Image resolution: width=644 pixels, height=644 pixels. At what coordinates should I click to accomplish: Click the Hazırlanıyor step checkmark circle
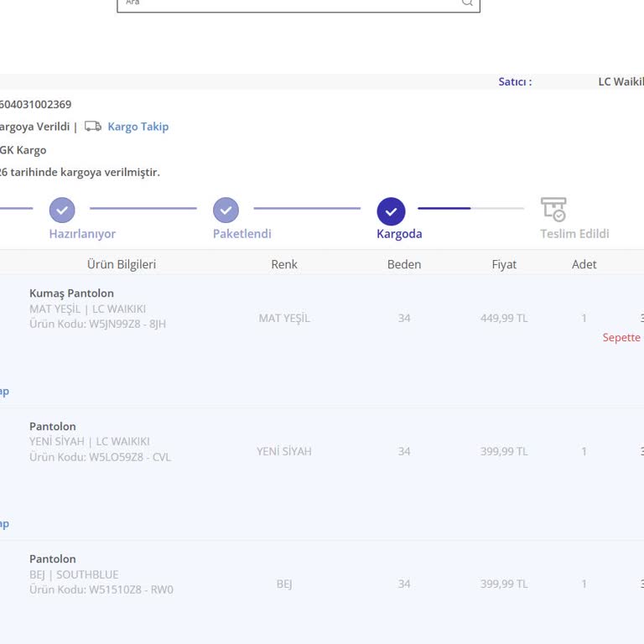[62, 210]
